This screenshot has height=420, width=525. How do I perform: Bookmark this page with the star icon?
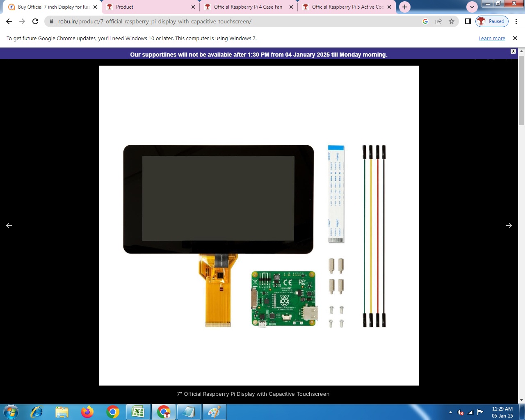pos(452,21)
